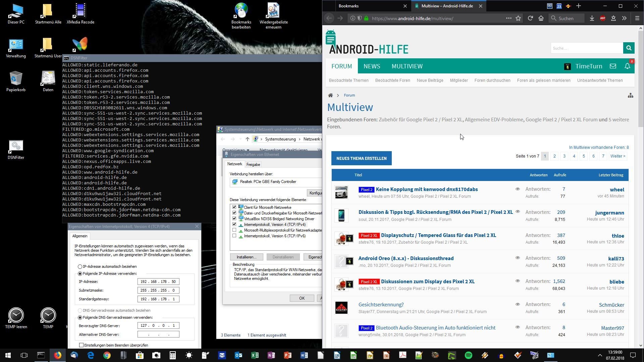Viewport: 644px width, 362px height.
Task: Open MULTIVIEW navigation item
Action: point(407,66)
